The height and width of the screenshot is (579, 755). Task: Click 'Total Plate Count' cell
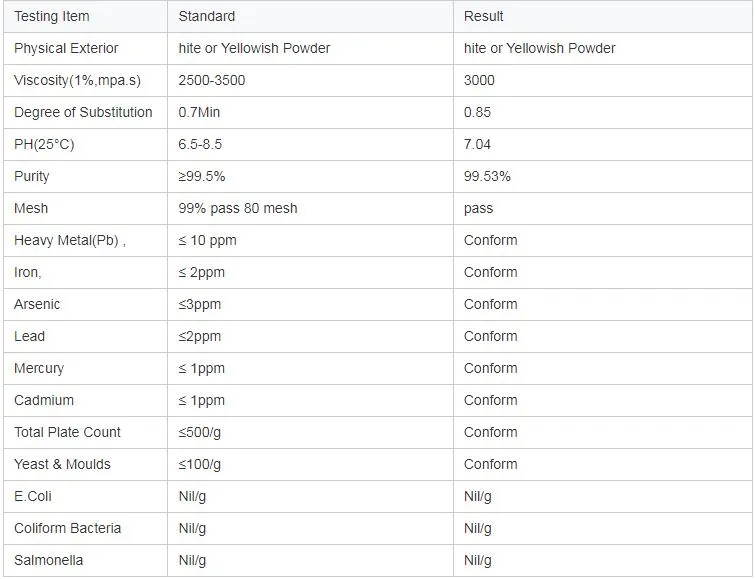(x=67, y=432)
